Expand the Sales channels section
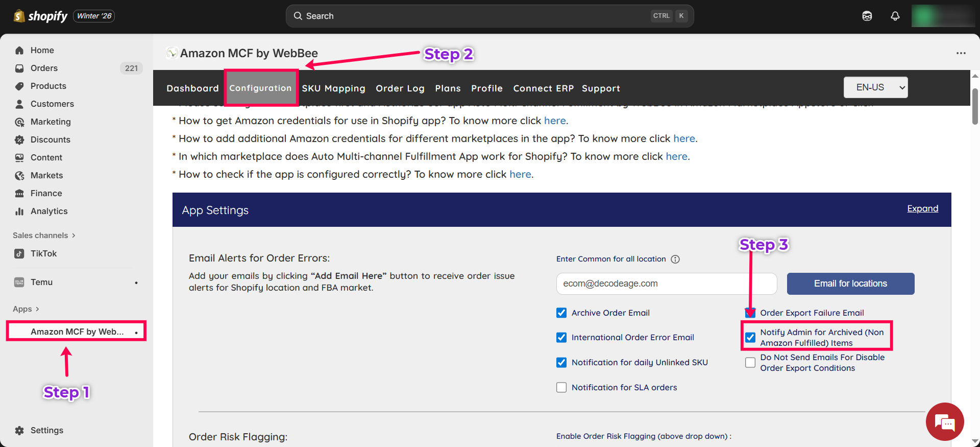This screenshot has height=447, width=980. tap(44, 236)
